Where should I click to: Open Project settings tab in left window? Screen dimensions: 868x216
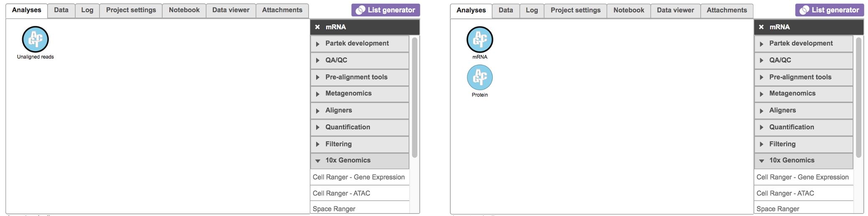click(x=131, y=10)
